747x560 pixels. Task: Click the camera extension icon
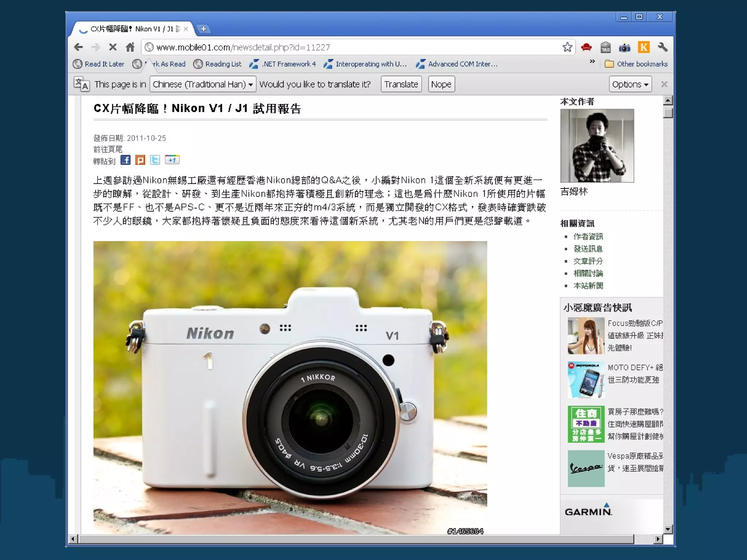[624, 47]
